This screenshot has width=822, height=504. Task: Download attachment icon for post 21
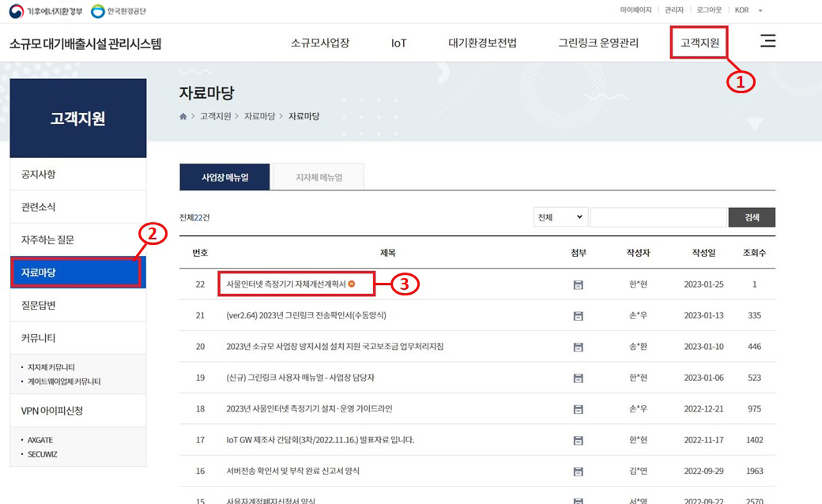(578, 316)
